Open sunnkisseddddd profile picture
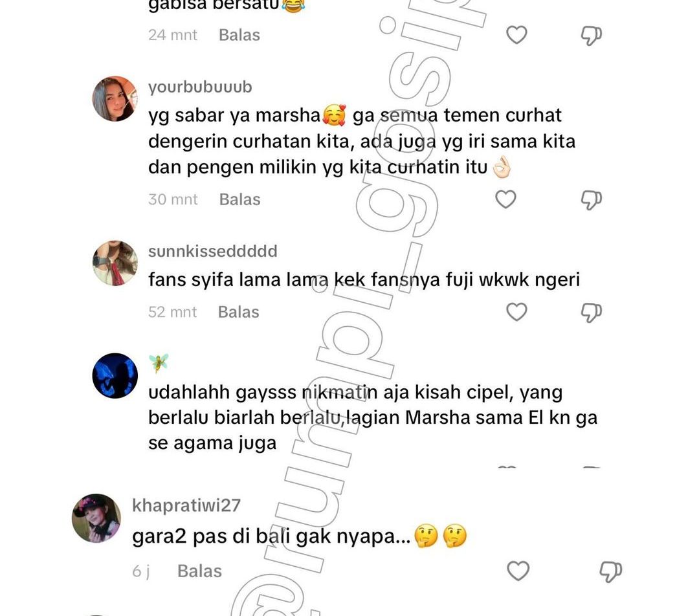The width and height of the screenshot is (699, 616). point(115,263)
